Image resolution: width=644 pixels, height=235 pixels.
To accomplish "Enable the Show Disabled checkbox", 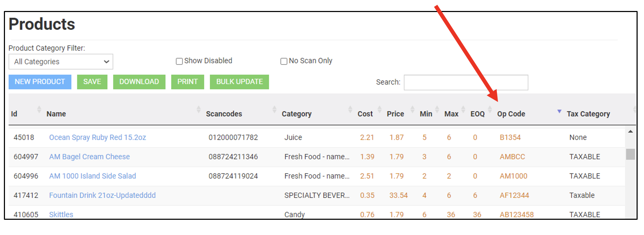I will coord(179,61).
